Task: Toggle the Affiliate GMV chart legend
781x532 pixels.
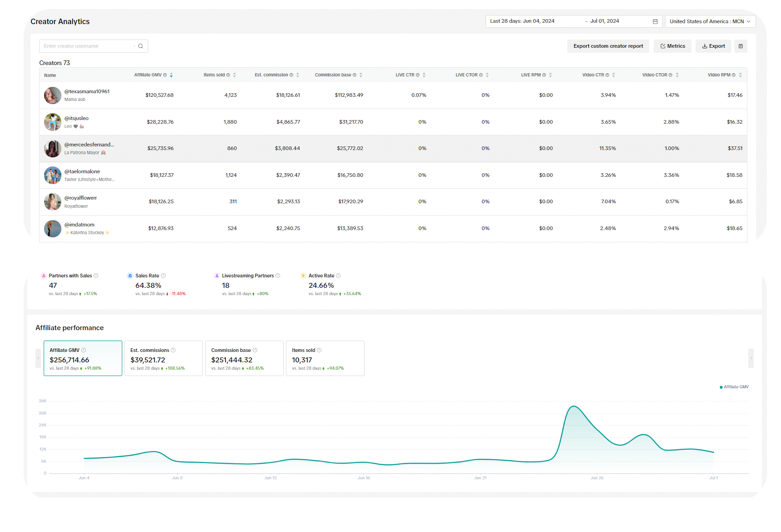Action: pyautogui.click(x=734, y=387)
